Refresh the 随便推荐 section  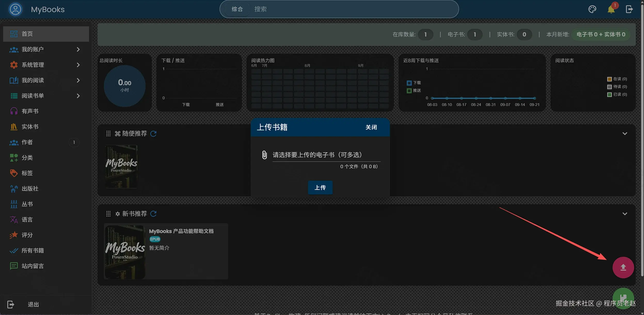[x=153, y=134]
